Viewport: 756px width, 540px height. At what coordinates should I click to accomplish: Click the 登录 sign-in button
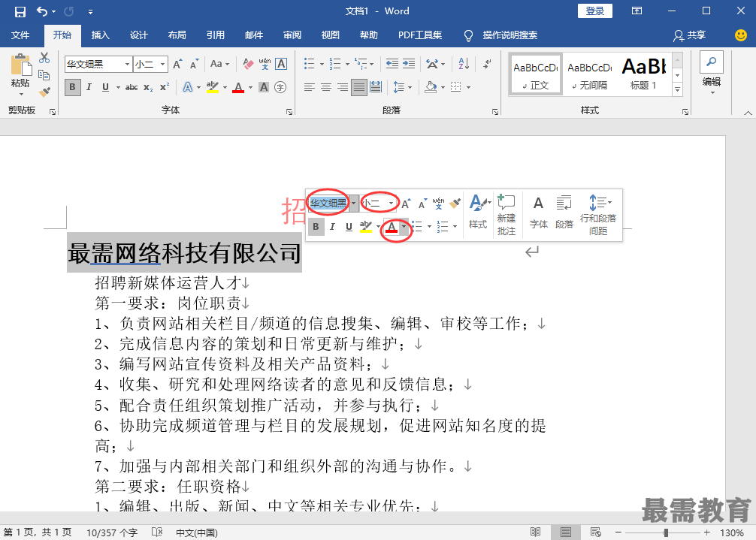595,11
